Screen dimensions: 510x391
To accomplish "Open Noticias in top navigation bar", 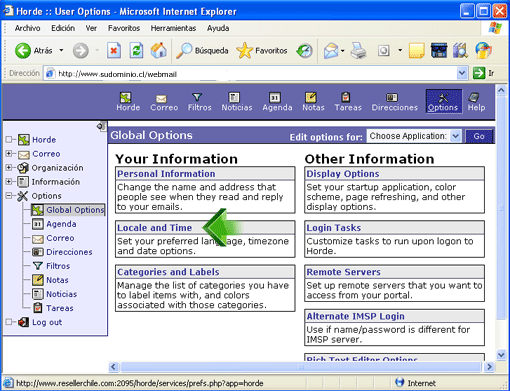I will pos(237,102).
